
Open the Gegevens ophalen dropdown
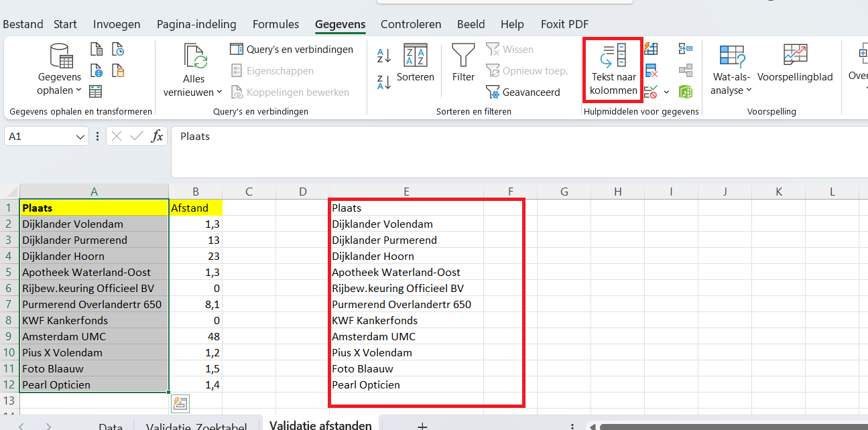click(60, 70)
